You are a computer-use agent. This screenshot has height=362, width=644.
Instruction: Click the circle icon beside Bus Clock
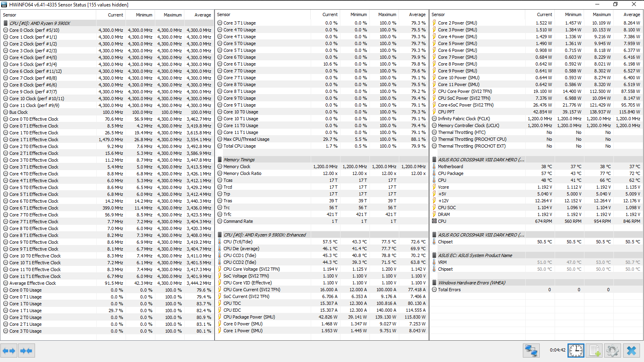[6, 112]
